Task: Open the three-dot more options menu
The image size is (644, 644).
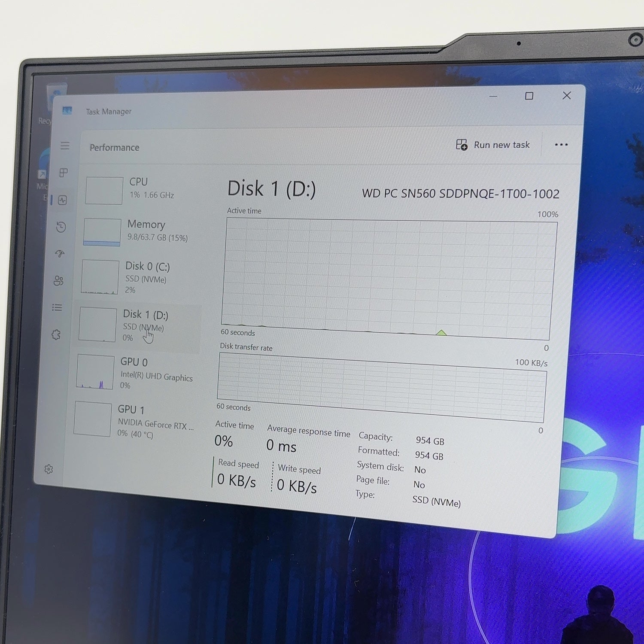Action: (561, 145)
